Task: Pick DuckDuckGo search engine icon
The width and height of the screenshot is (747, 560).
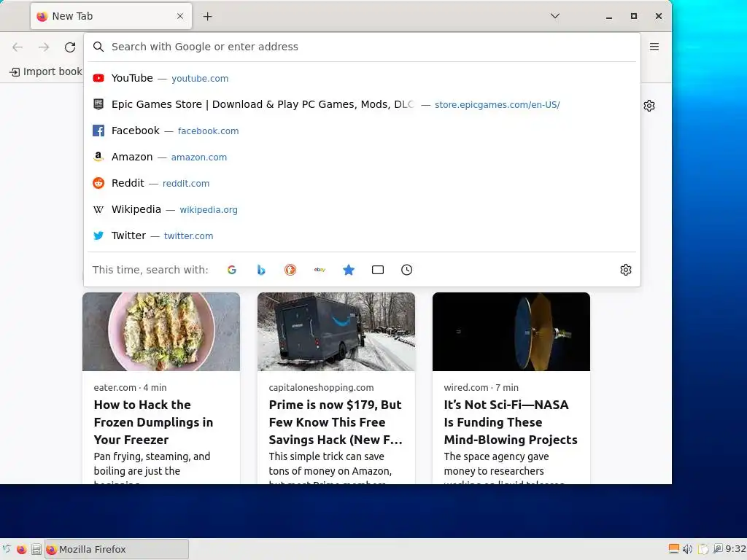Action: tap(290, 270)
